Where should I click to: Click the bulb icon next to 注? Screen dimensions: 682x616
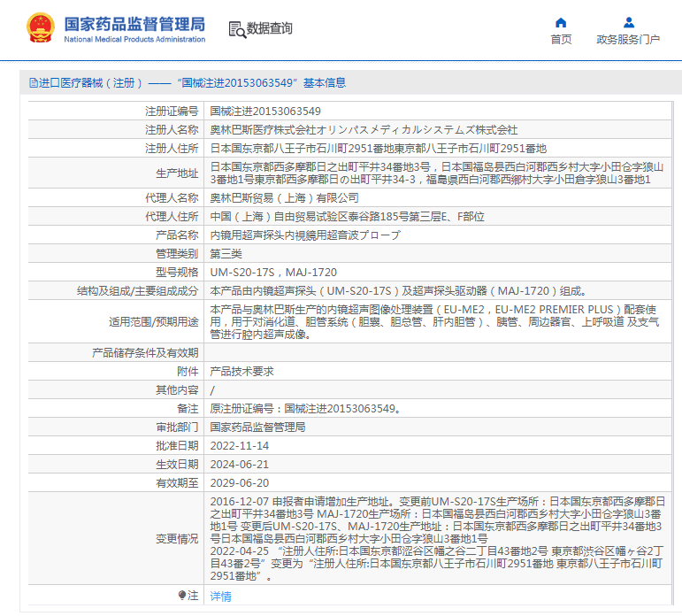(182, 595)
